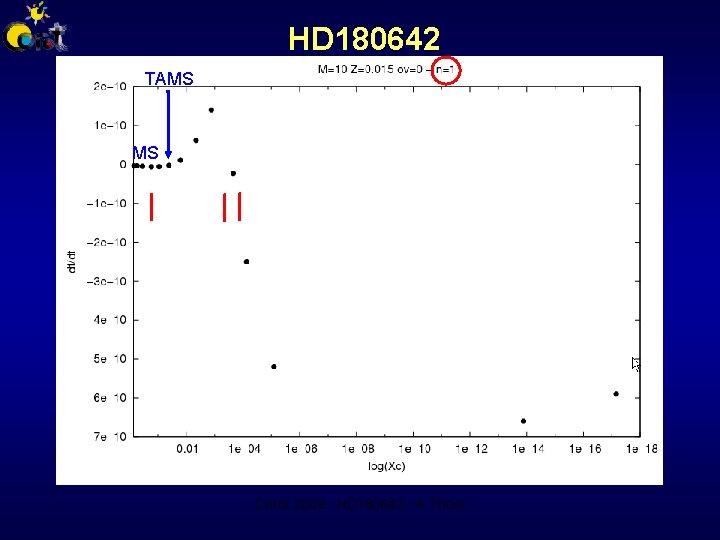Viewport: 720px width, 540px height.
Task: Click the 1e-06 x-axis tick label
Action: 301,449
